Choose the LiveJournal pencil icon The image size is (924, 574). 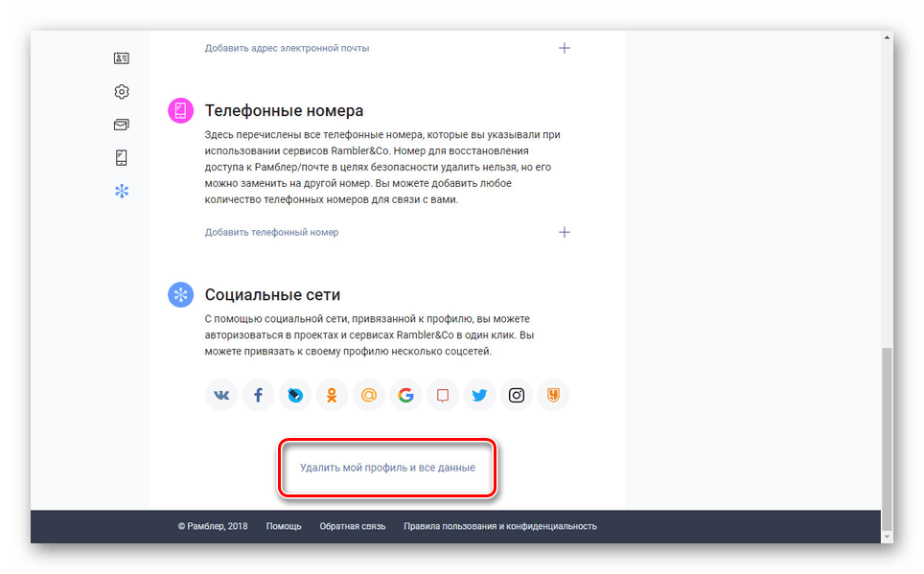(x=294, y=394)
